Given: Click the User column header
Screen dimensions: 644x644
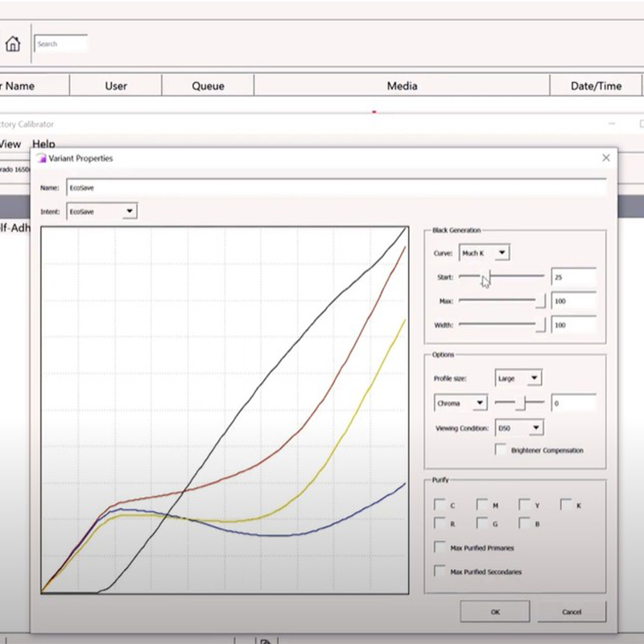Looking at the screenshot, I should pyautogui.click(x=116, y=86).
